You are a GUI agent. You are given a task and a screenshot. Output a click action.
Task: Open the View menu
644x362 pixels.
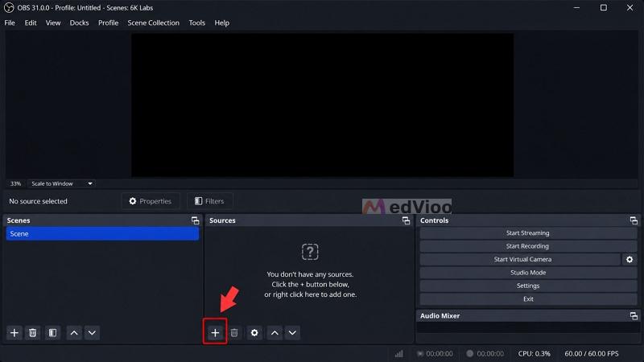coord(53,23)
